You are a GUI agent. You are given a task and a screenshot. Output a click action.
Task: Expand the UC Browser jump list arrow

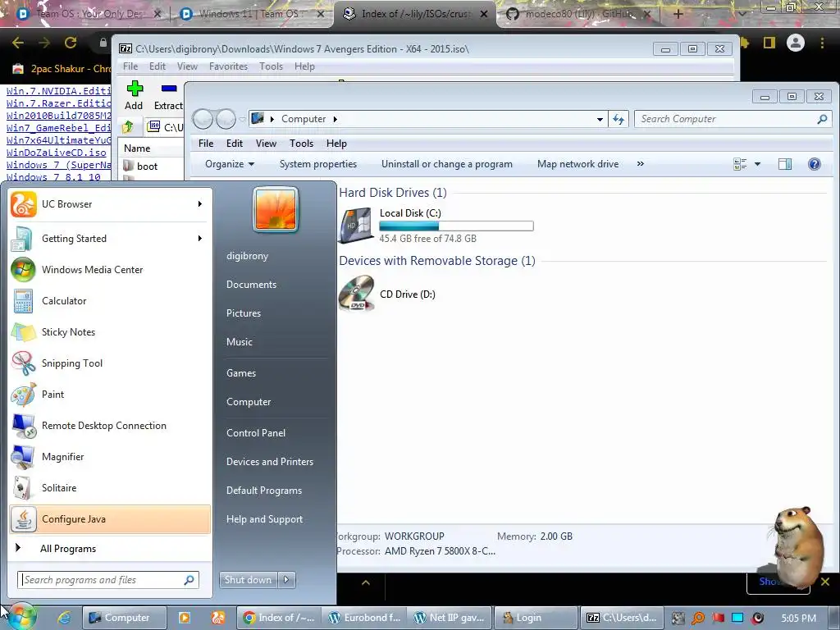(200, 204)
